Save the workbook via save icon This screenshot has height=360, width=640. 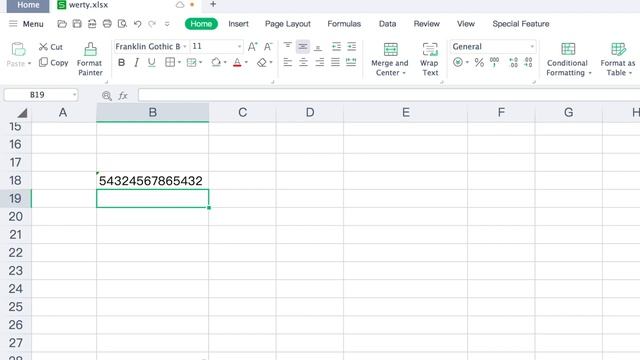tap(77, 24)
